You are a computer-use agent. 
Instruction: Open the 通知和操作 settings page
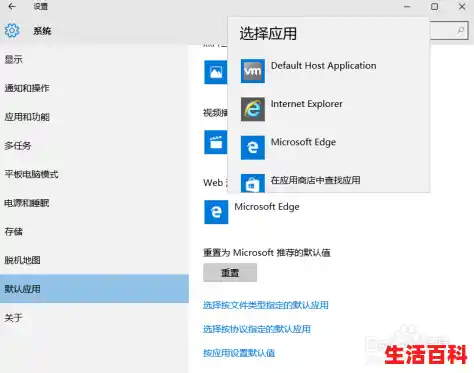94,88
